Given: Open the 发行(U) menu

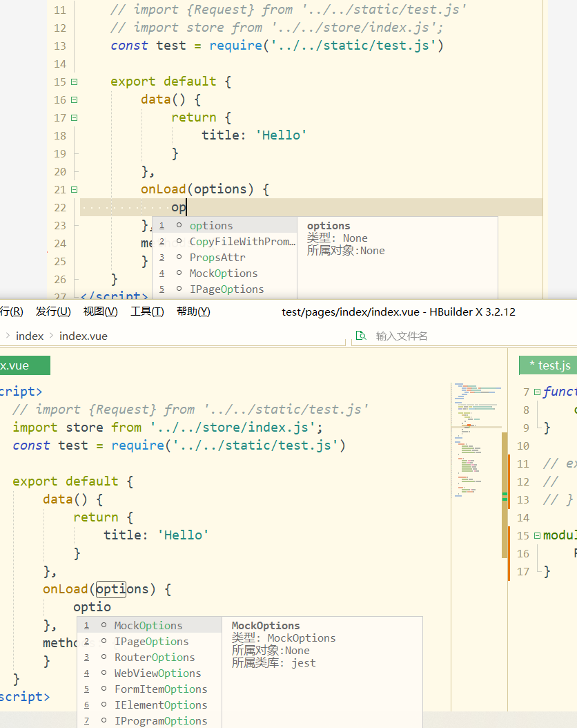Looking at the screenshot, I should point(53,312).
